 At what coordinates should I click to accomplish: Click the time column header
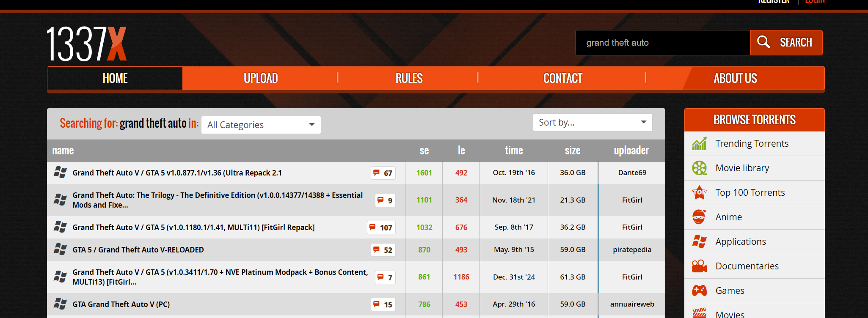tap(514, 151)
